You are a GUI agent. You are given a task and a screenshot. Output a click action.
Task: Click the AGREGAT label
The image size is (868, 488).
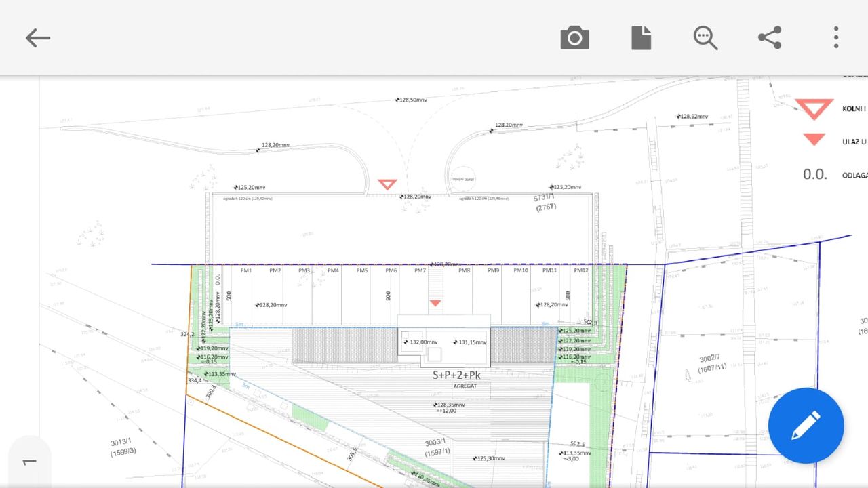point(465,386)
